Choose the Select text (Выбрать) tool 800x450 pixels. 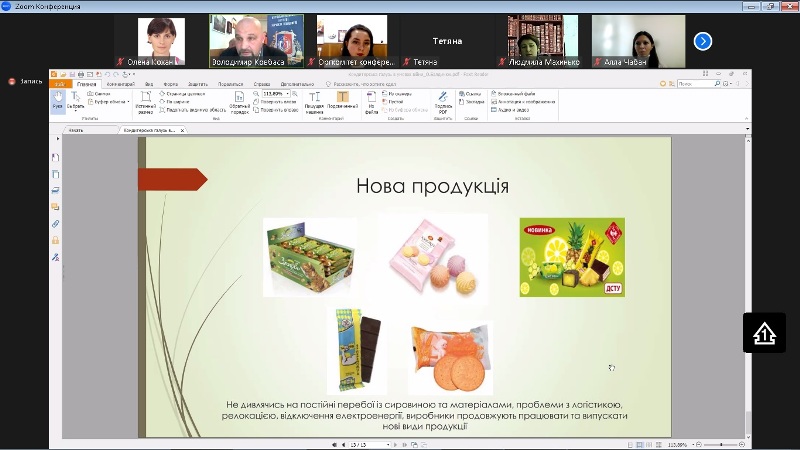tap(75, 101)
